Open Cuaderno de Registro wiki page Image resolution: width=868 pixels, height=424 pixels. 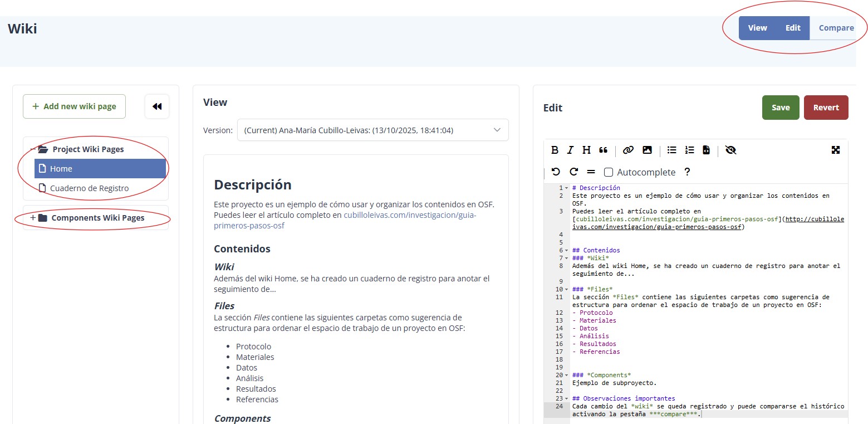tap(89, 188)
